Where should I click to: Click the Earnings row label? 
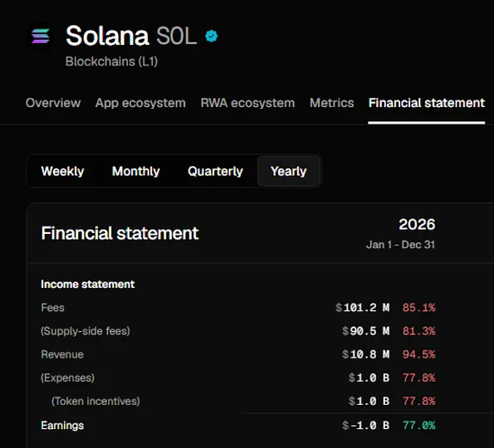pyautogui.click(x=62, y=426)
